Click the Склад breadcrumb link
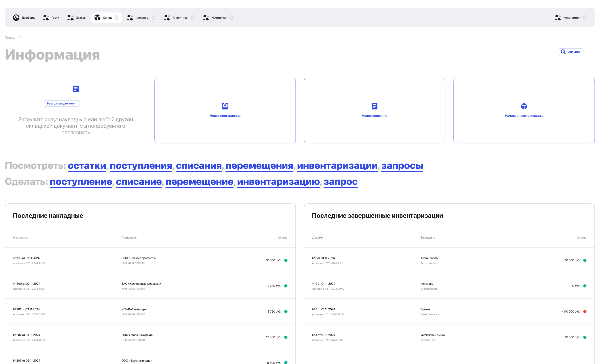The image size is (600, 364). pos(10,38)
